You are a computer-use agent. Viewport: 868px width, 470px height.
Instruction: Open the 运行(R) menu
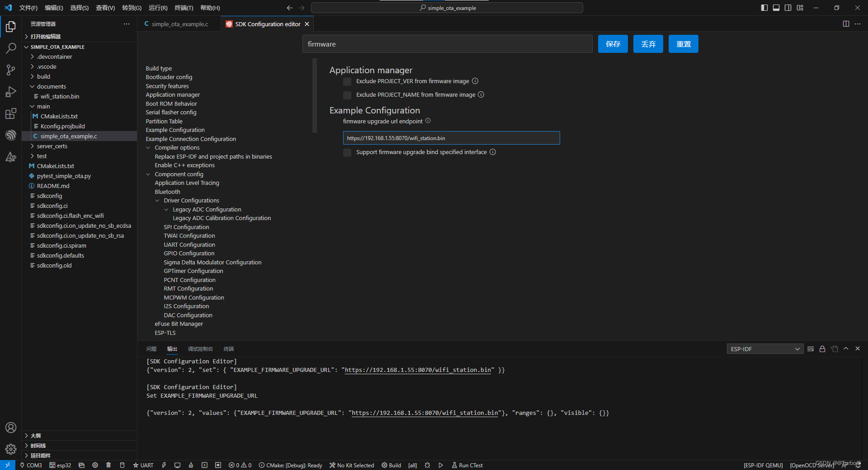[158, 8]
